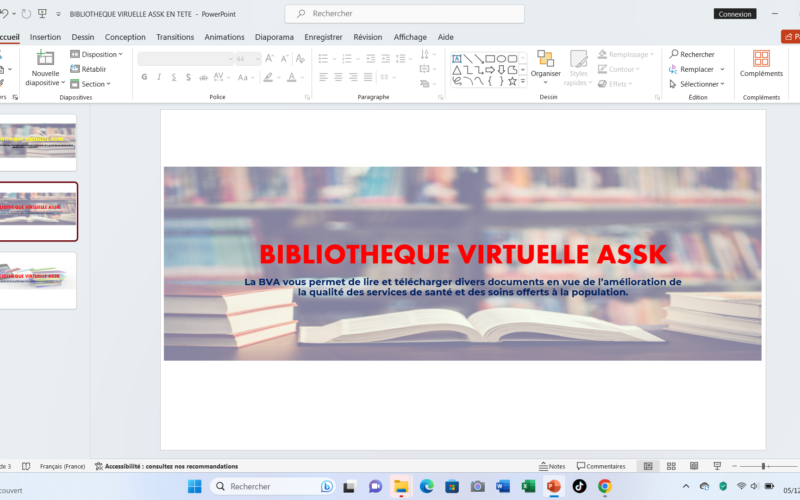The height and width of the screenshot is (500, 800).
Task: Align text left
Action: (x=323, y=77)
